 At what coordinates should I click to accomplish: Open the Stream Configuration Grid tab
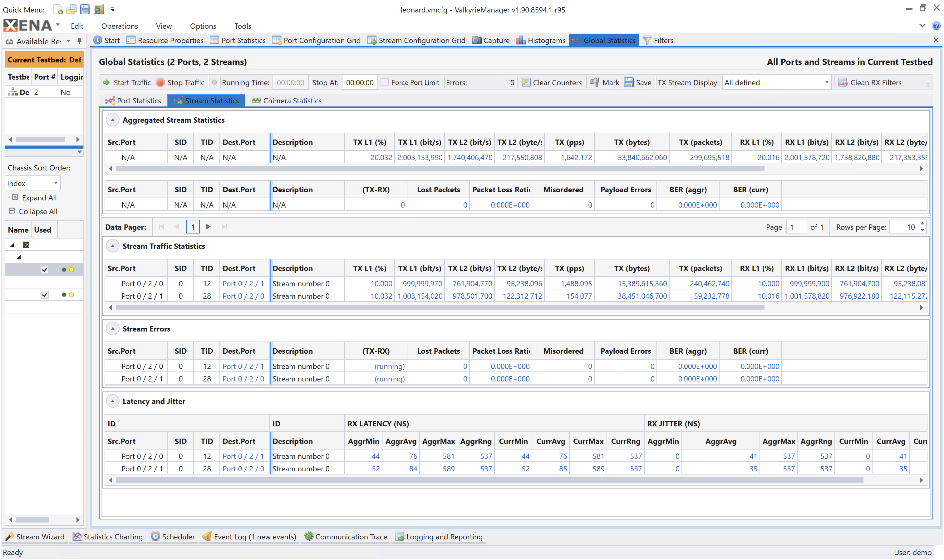[416, 40]
